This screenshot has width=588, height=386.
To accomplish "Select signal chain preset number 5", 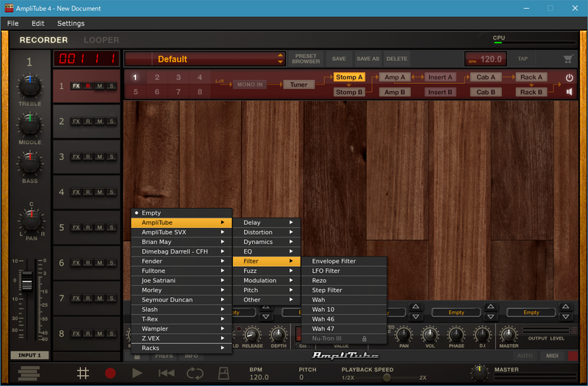I will click(135, 92).
